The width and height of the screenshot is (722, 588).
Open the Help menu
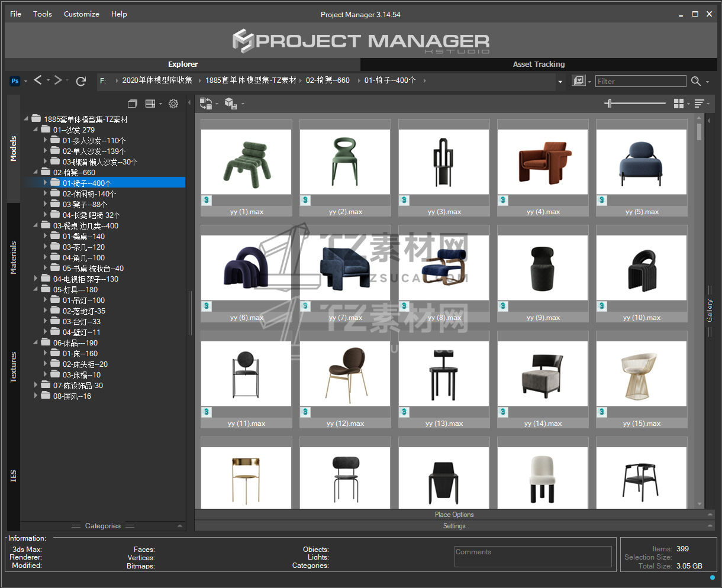pyautogui.click(x=119, y=14)
